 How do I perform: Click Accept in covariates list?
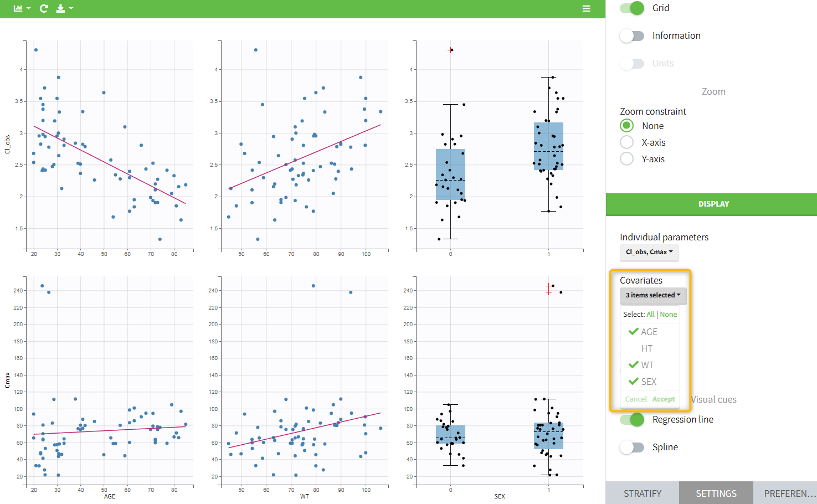coord(663,399)
